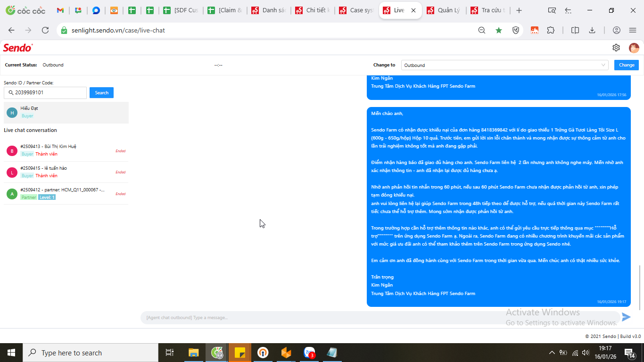The width and height of the screenshot is (644, 362).
Task: Click the browser forward arrow
Action: pyautogui.click(x=28, y=30)
